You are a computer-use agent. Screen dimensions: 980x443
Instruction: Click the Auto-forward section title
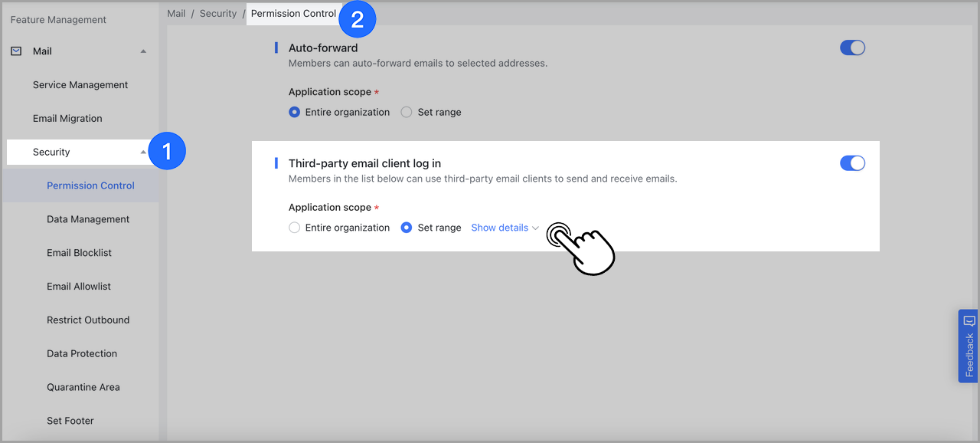[x=323, y=48]
